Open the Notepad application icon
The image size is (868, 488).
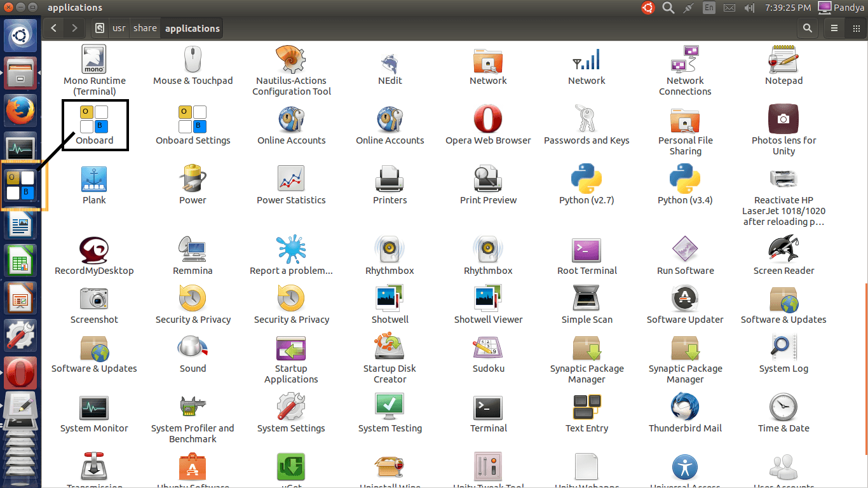783,59
